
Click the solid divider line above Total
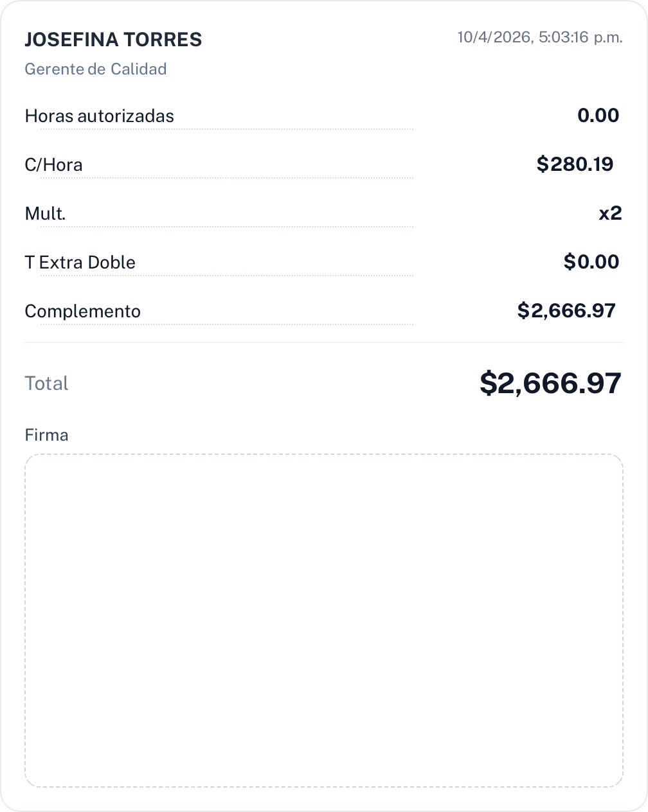pyautogui.click(x=324, y=342)
